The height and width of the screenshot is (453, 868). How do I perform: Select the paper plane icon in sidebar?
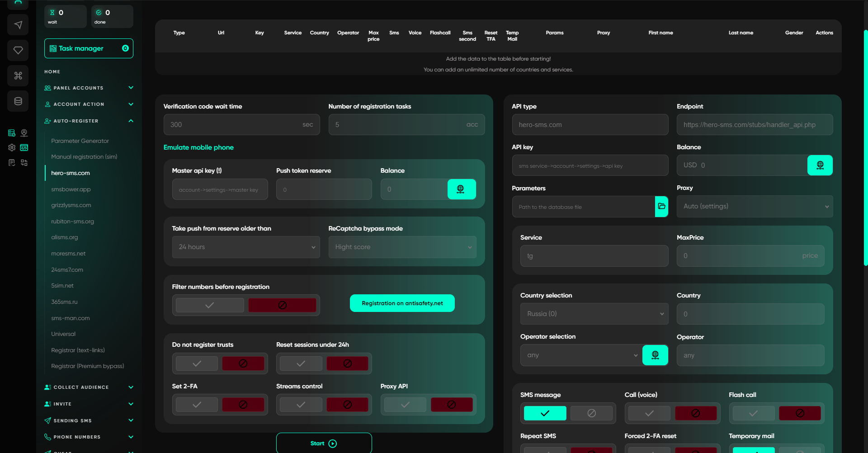tap(18, 25)
